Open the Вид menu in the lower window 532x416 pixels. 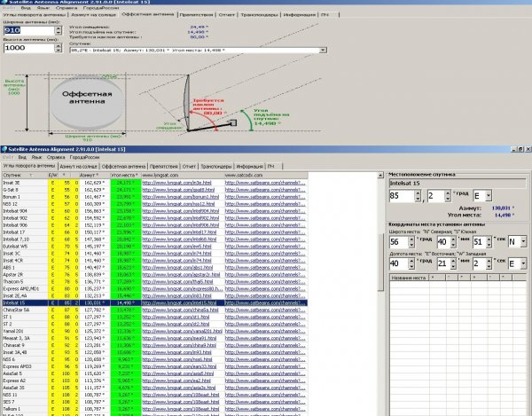22,158
